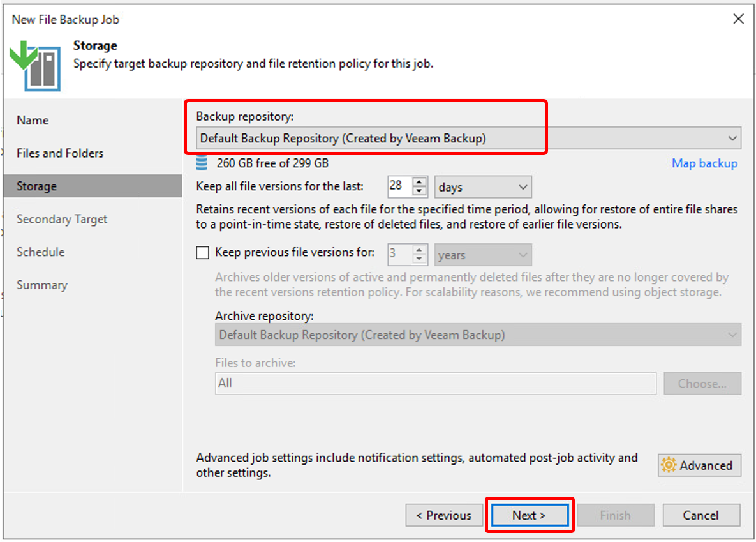Screen dimensions: 756x542
Task: Click the retention value field showing 28
Action: click(401, 186)
